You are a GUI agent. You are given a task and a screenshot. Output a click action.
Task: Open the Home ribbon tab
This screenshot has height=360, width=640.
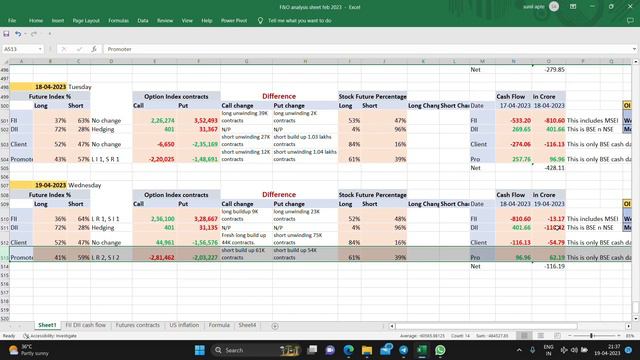(x=36, y=20)
